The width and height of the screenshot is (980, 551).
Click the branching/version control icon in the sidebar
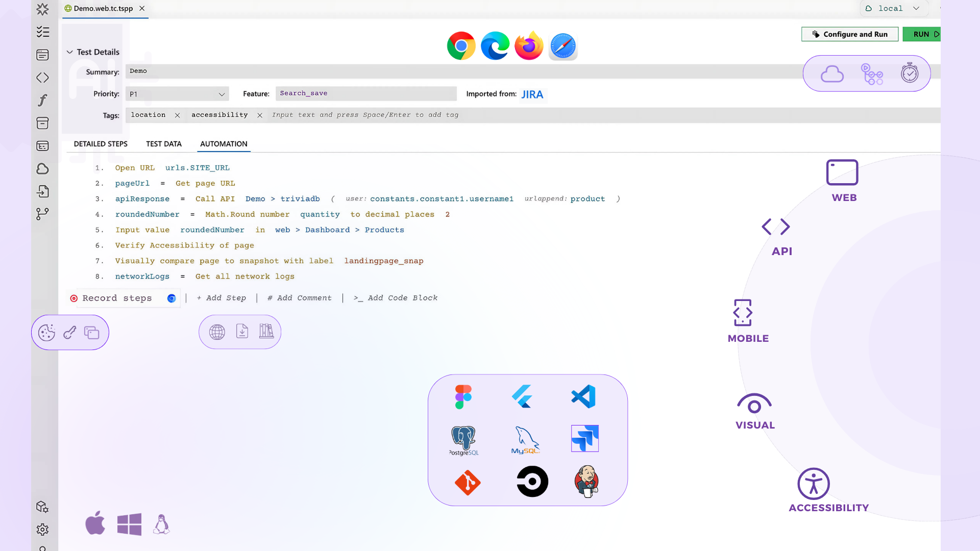click(x=43, y=214)
